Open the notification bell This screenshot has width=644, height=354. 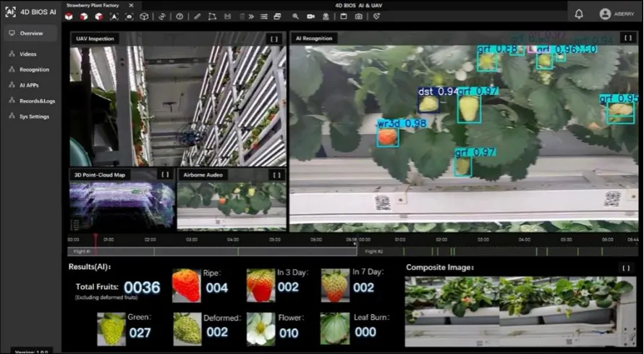579,14
